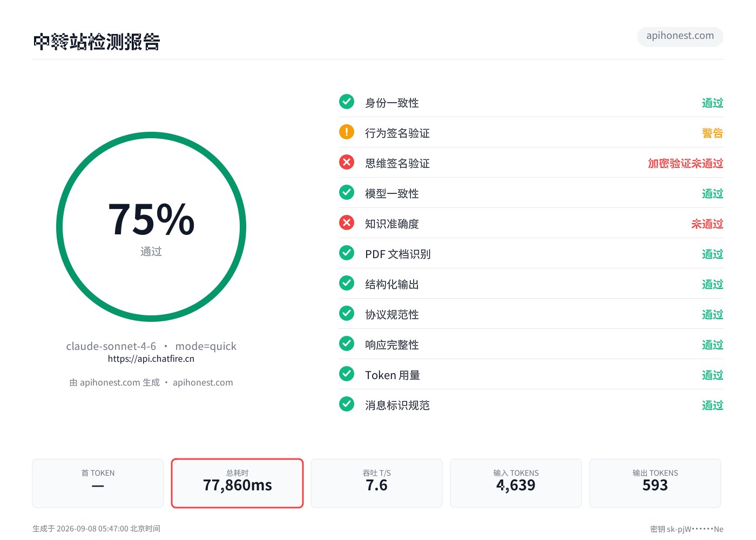Image resolution: width=756 pixels, height=540 pixels.
Task: Click the green check icon beside 消息标识规范
Action: point(347,404)
